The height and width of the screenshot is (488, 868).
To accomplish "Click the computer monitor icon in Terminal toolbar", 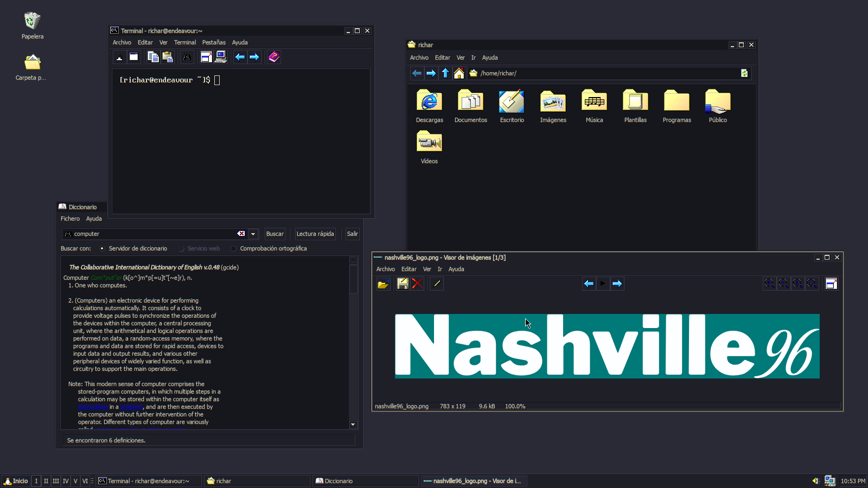I will (220, 57).
